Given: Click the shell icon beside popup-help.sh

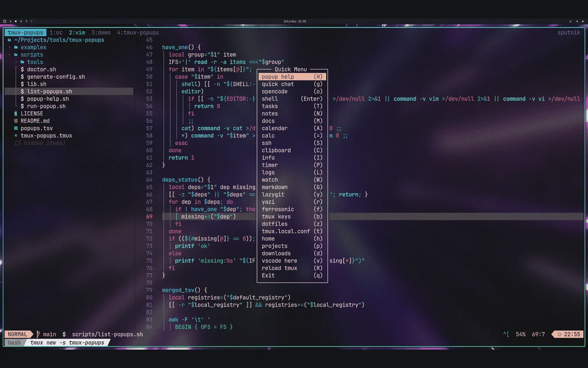Looking at the screenshot, I should [x=22, y=99].
